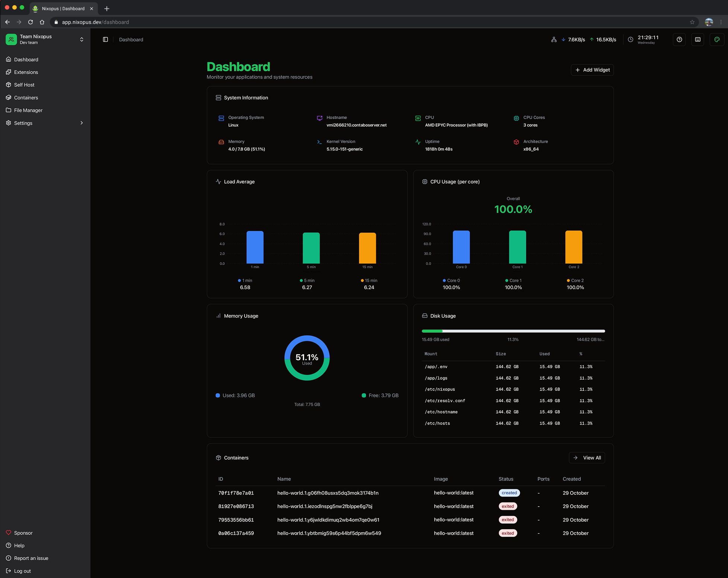
Task: Bookmark page with star icon
Action: tap(692, 22)
